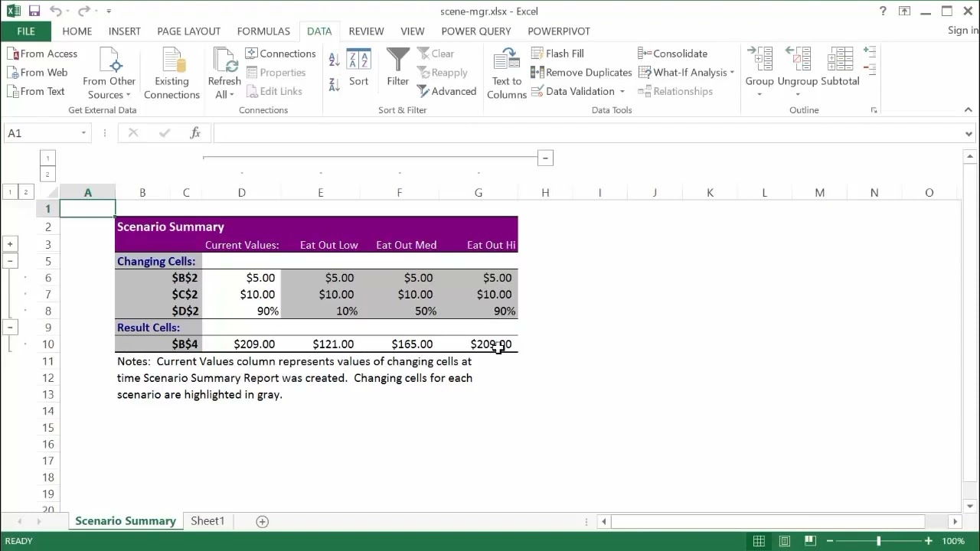Show column outline level 2
This screenshot has width=980, height=551.
coord(47,174)
